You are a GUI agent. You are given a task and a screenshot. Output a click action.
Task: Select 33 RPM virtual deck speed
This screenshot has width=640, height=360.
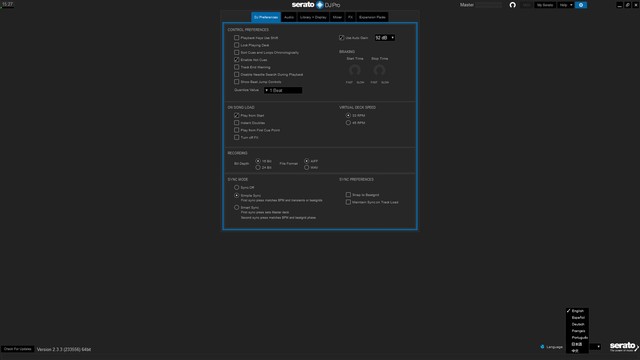(x=348, y=116)
